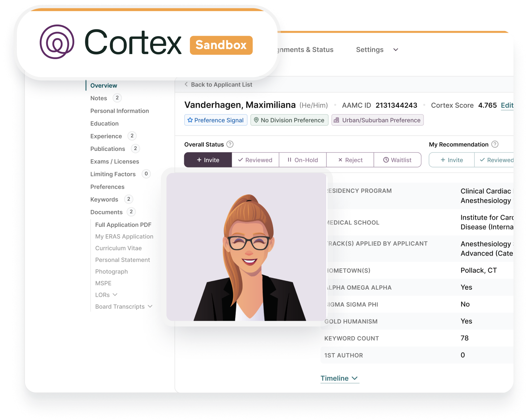This screenshot has height=420, width=527.
Task: Toggle the Reviewed status for the applicant
Action: coord(255,160)
